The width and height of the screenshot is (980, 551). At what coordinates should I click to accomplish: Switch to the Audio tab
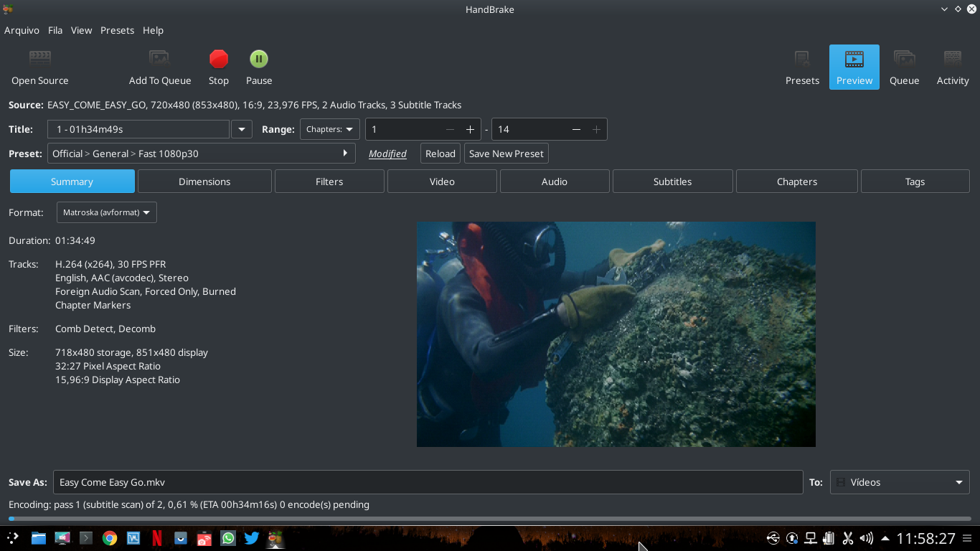pos(555,182)
